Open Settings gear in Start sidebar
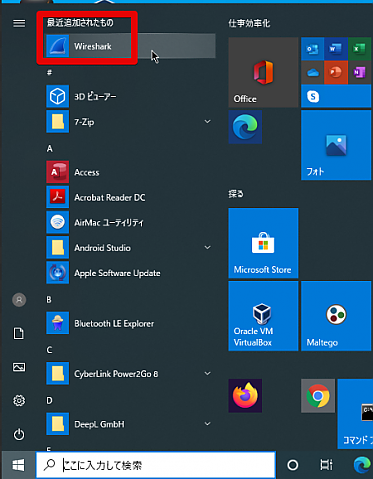Image resolution: width=373 pixels, height=479 pixels. (x=19, y=400)
